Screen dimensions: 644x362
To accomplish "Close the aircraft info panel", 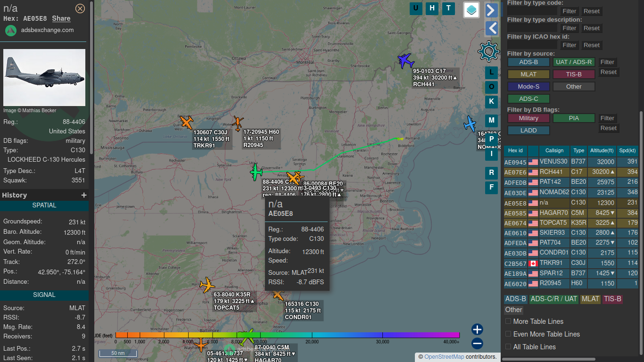I will (x=80, y=8).
